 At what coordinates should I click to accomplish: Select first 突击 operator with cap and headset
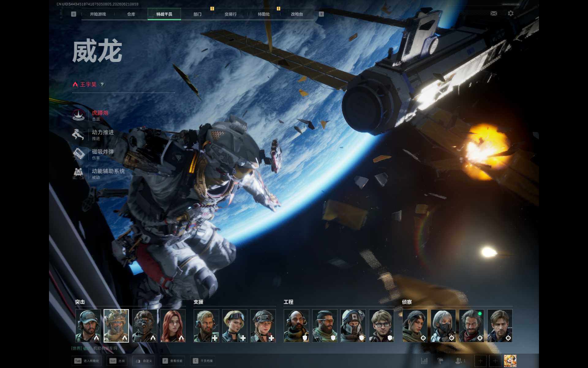pos(88,326)
